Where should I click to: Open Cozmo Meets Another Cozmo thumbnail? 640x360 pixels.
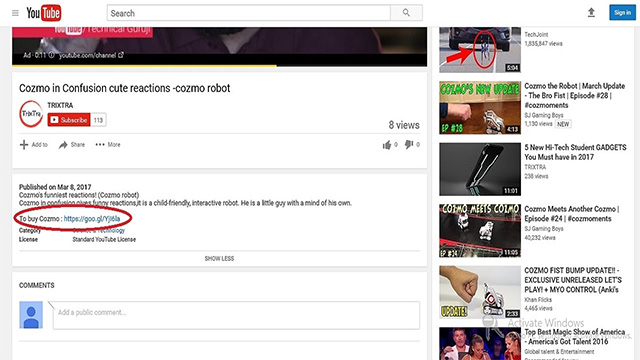point(480,231)
